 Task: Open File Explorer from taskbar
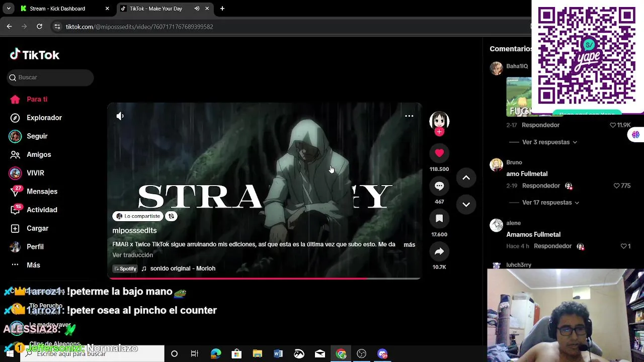pos(257,354)
